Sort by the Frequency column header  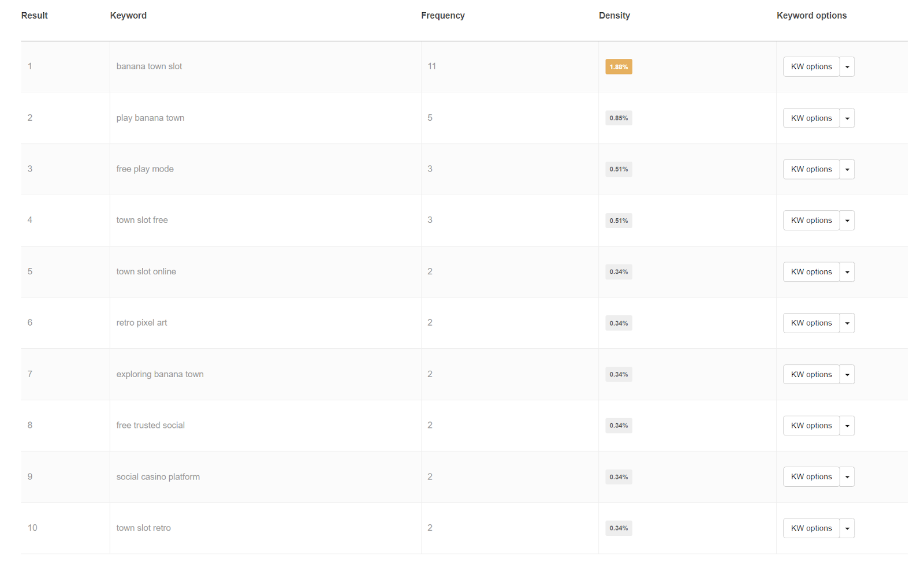click(442, 16)
